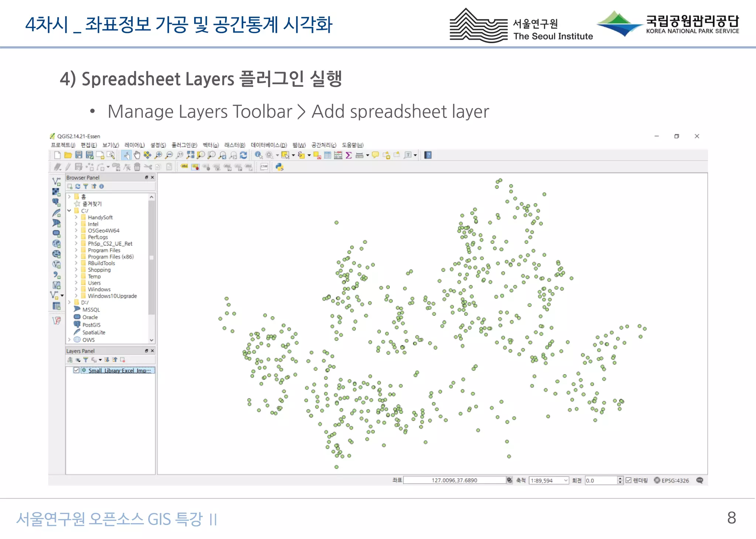Open the 프로젝트 menu
This screenshot has height=539, width=756.
[63, 145]
